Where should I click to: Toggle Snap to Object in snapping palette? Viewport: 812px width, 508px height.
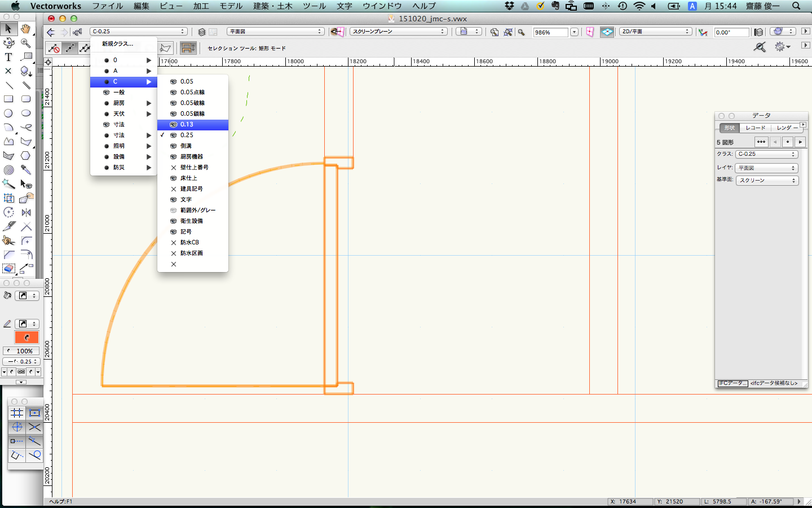[34, 413]
